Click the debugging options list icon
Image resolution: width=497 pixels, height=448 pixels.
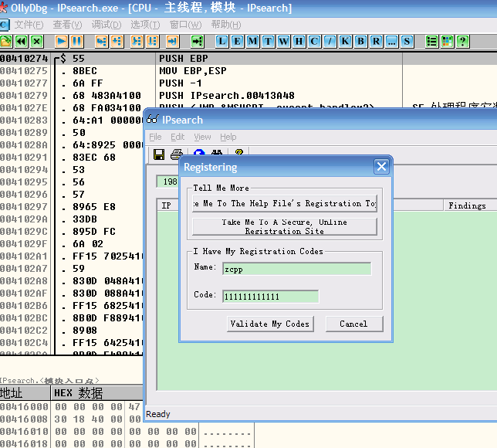431,42
